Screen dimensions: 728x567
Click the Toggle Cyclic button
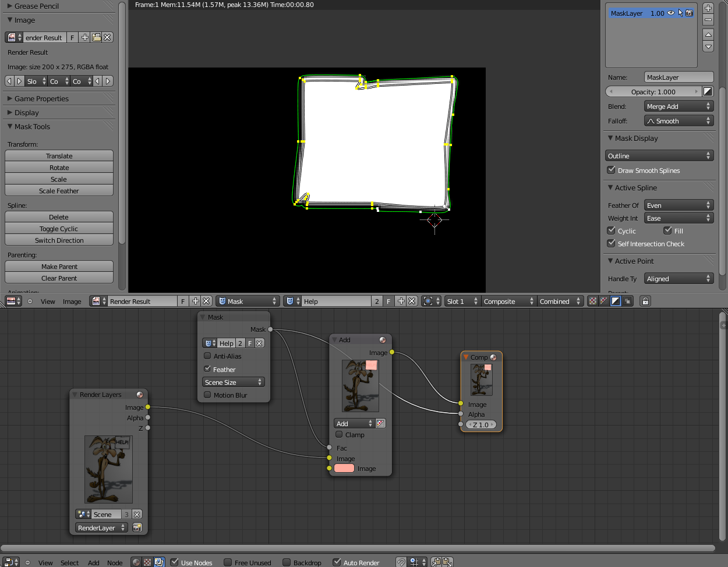coord(58,228)
